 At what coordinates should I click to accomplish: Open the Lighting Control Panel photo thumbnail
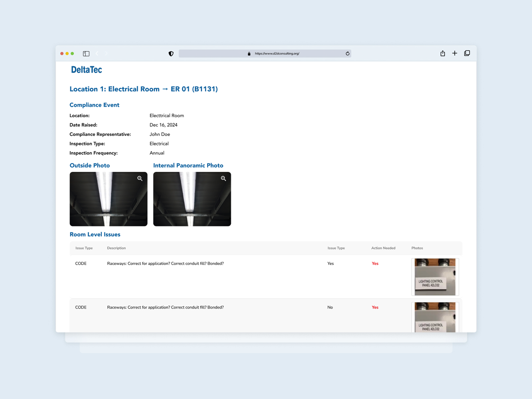[x=435, y=277]
